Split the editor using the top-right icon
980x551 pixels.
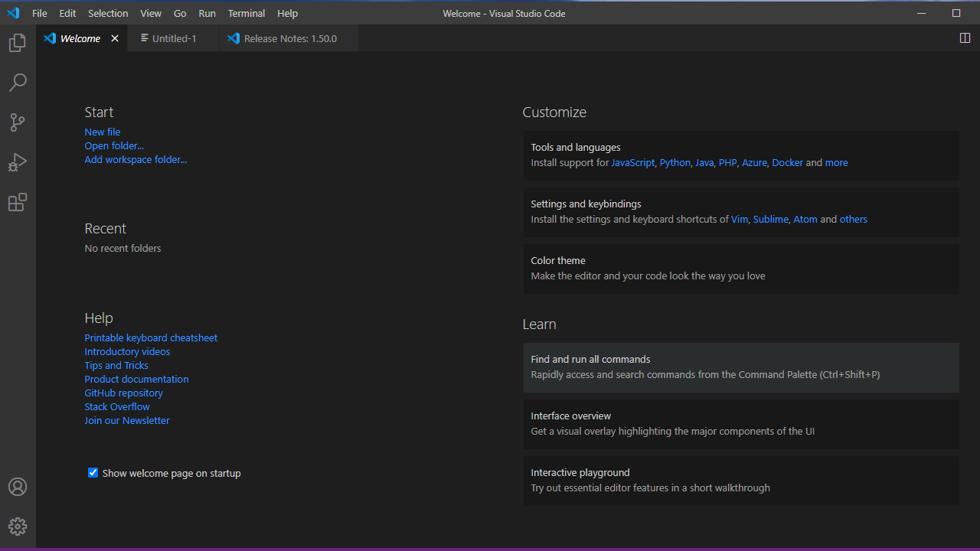tap(965, 37)
